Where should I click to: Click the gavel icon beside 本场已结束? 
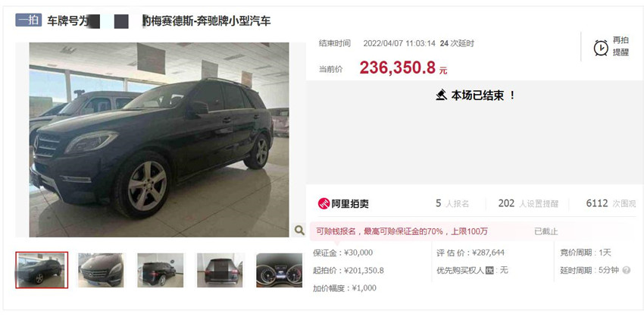tap(442, 96)
